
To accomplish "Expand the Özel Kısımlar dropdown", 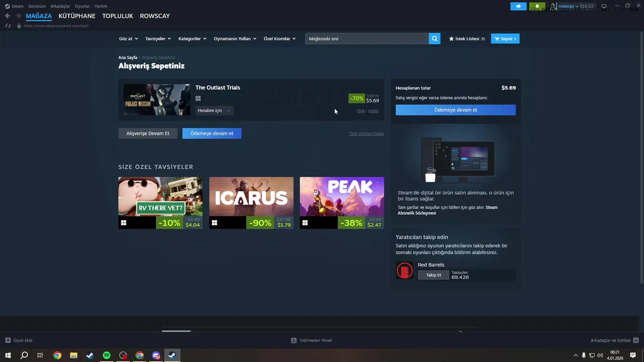I will pos(280,39).
